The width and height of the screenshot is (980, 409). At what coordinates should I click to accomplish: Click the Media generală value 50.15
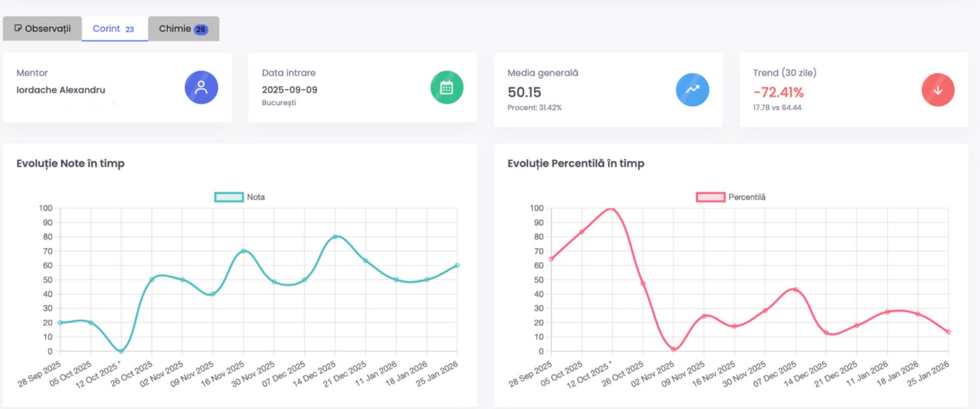click(524, 92)
